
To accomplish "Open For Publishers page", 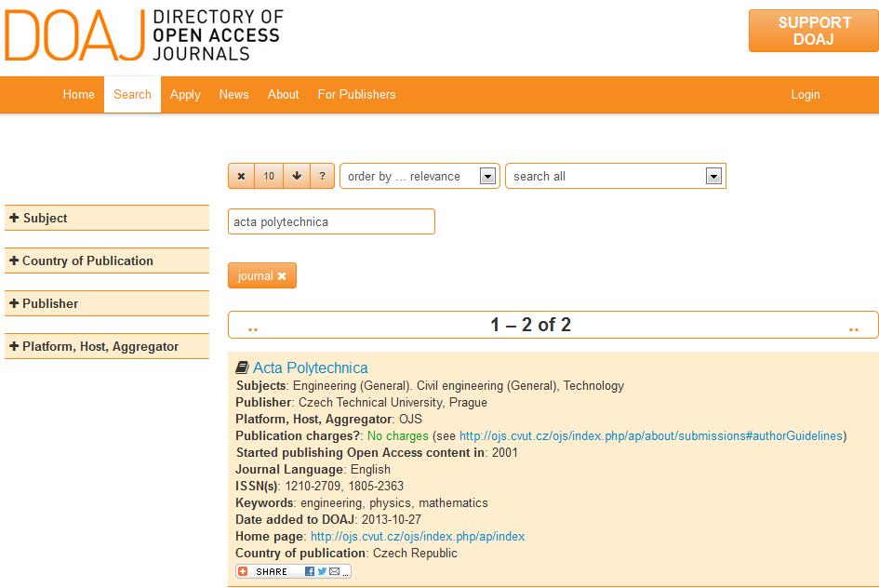I will click(356, 94).
